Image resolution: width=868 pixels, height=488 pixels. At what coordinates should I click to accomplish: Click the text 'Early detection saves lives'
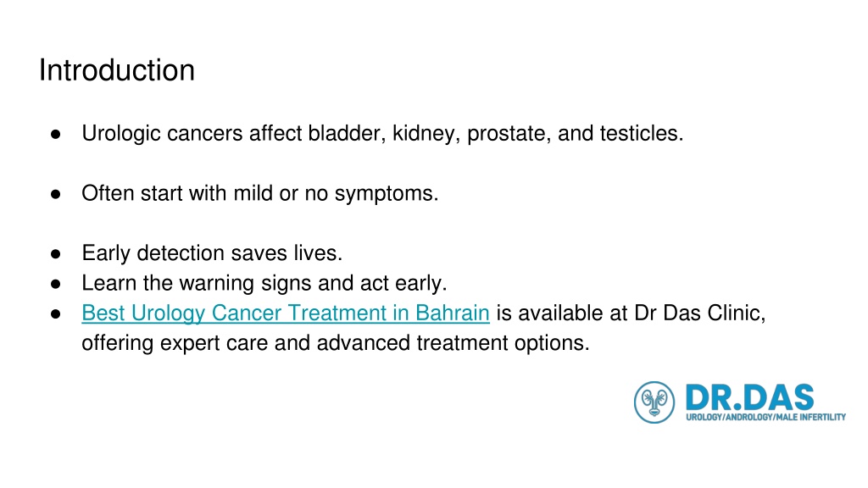[x=212, y=253]
